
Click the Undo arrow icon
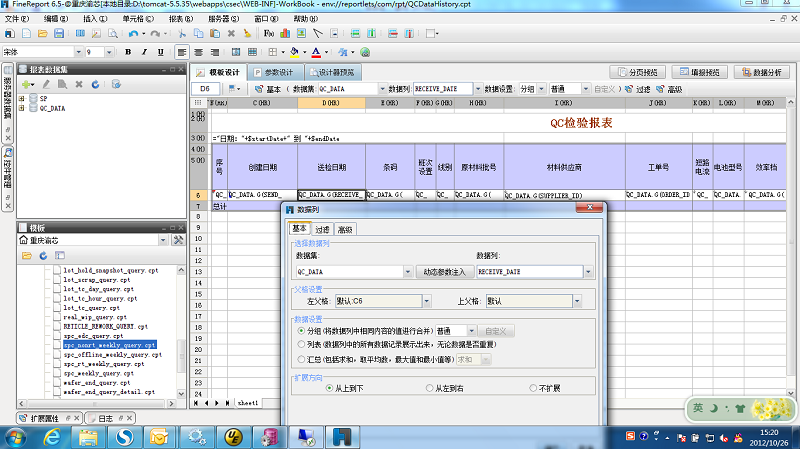click(x=133, y=35)
